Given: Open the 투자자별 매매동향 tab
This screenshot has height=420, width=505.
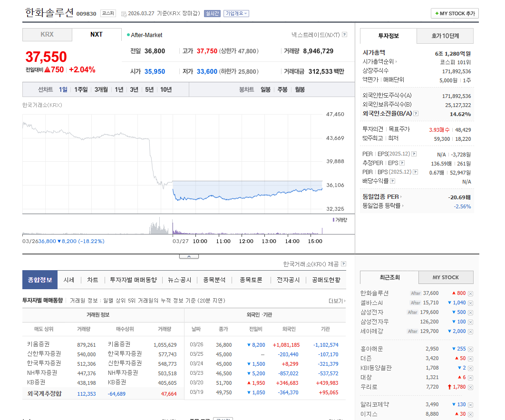Looking at the screenshot, I should [133, 280].
